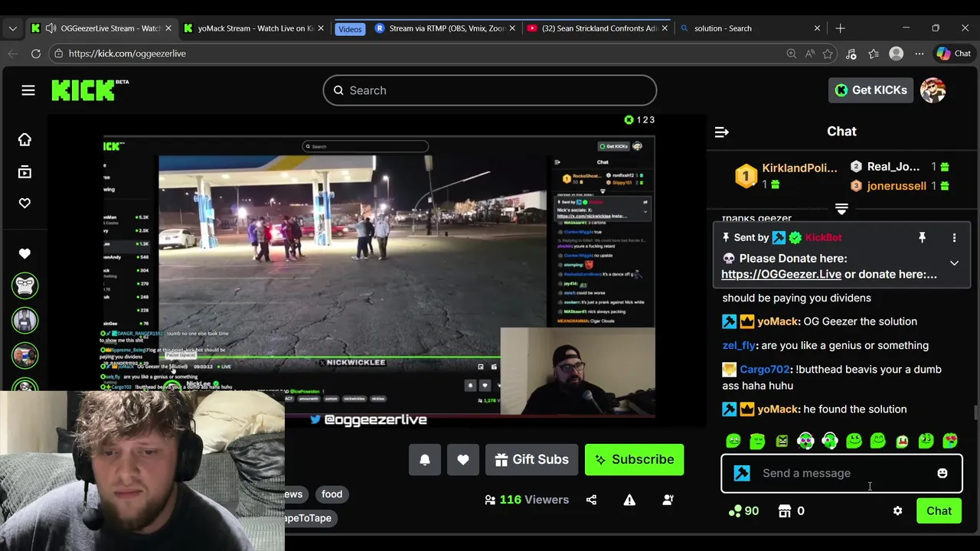980x551 pixels.
Task: Open the emoji picker in chat box
Action: point(942,473)
